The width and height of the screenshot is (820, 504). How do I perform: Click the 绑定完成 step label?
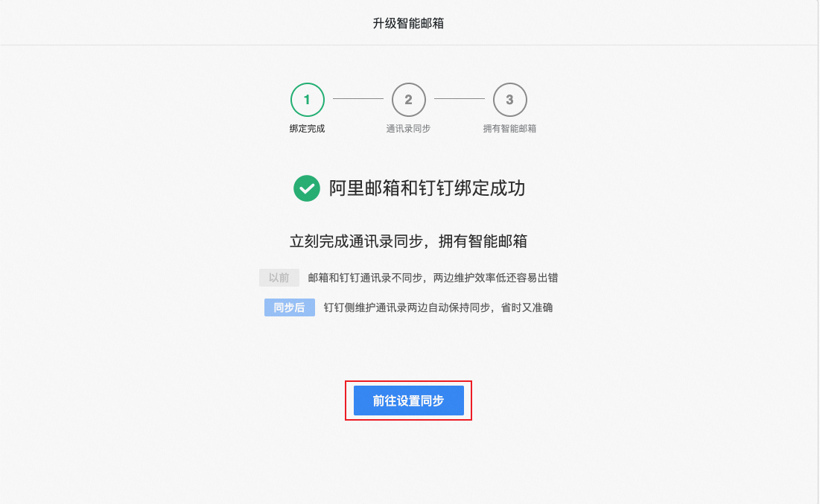(308, 129)
